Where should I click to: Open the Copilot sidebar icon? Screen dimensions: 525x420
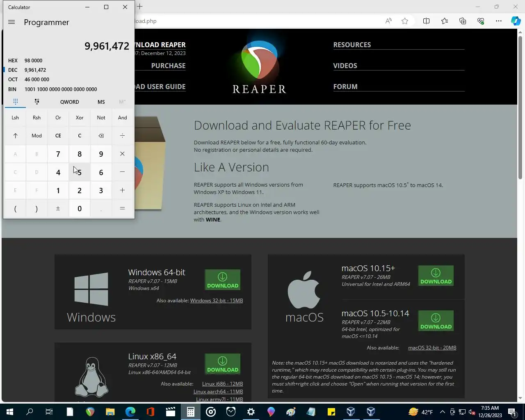click(516, 21)
